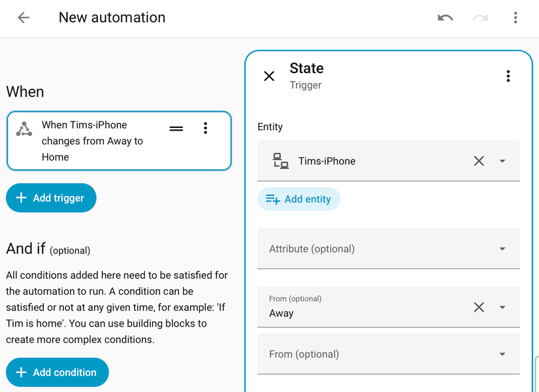Open the trigger card three-dot menu
The height and width of the screenshot is (392, 539).
206,129
